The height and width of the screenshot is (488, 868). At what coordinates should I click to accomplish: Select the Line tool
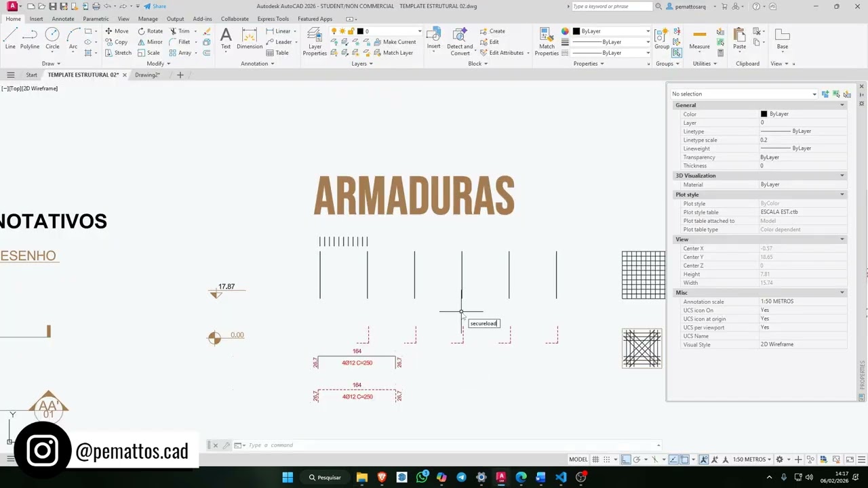click(10, 38)
